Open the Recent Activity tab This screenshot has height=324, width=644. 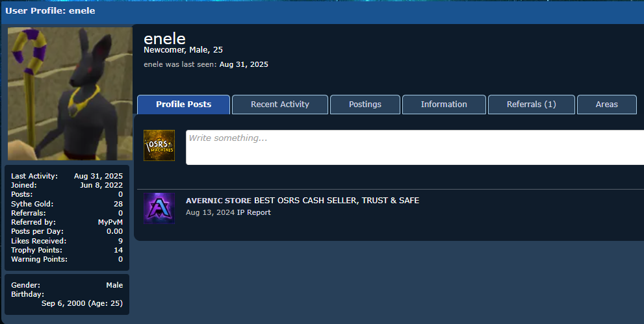click(x=280, y=105)
